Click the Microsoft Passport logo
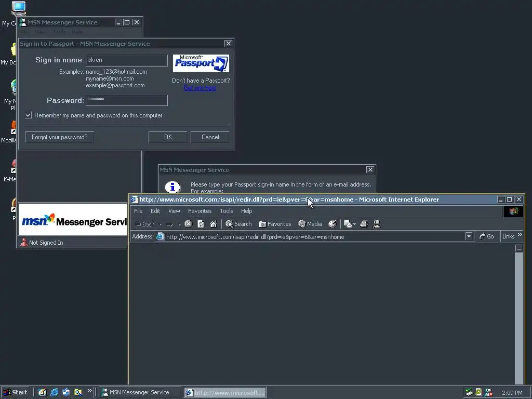Image resolution: width=532 pixels, height=399 pixels. 201,63
